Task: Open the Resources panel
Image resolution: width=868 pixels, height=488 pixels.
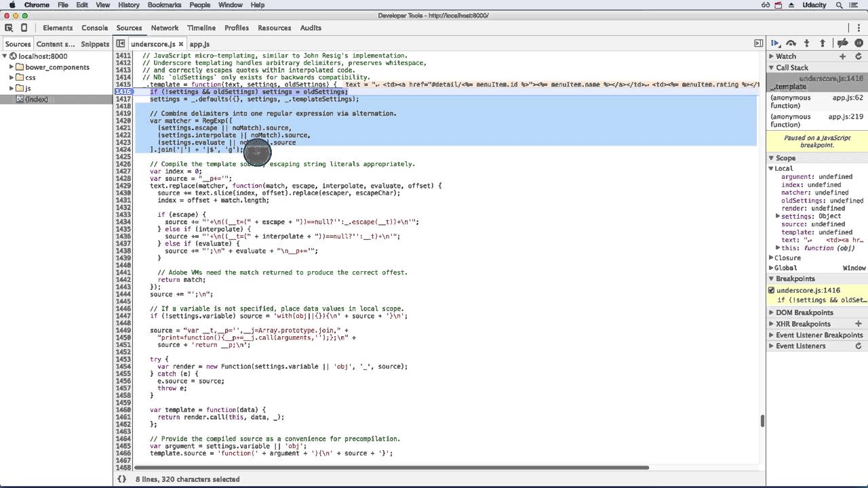Action: 275,28
